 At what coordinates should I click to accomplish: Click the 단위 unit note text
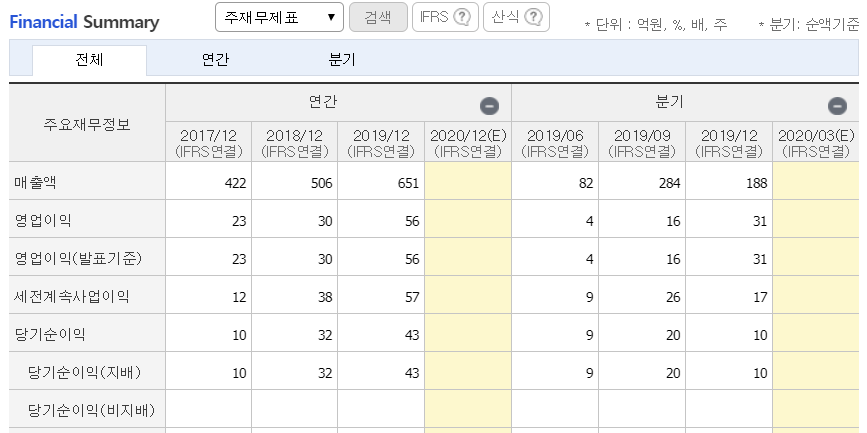pos(656,25)
